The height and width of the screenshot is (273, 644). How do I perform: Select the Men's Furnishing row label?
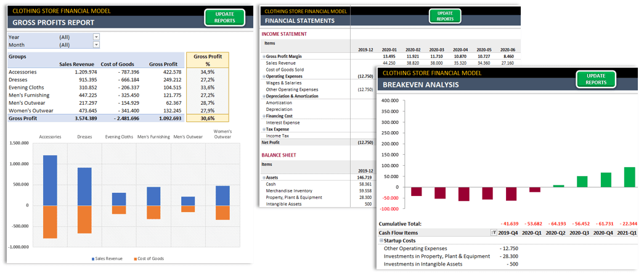pyautogui.click(x=28, y=96)
